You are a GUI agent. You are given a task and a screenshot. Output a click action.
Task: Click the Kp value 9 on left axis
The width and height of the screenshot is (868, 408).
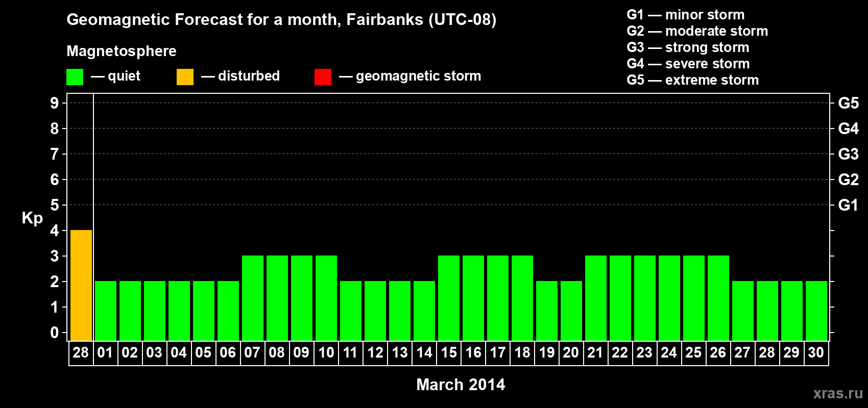(55, 103)
